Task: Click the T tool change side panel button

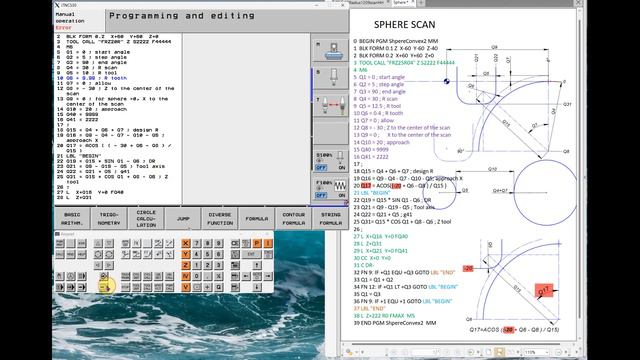Action: tap(331, 105)
